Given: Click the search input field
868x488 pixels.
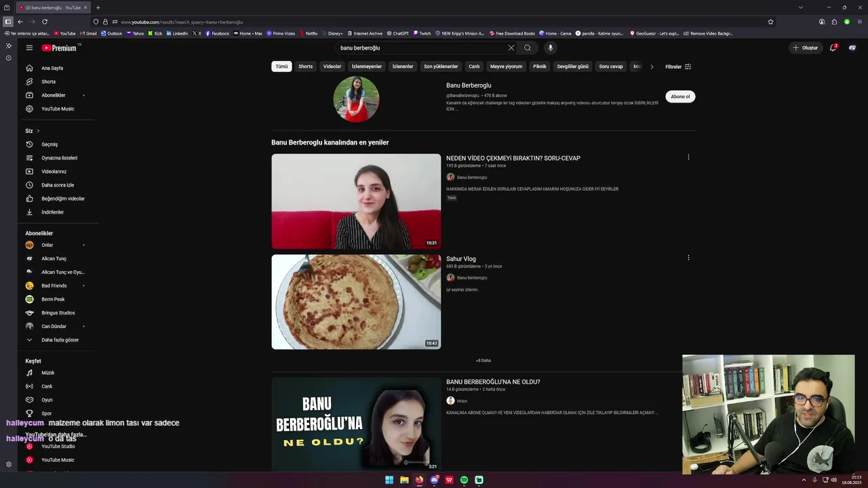Looking at the screenshot, I should [420, 47].
